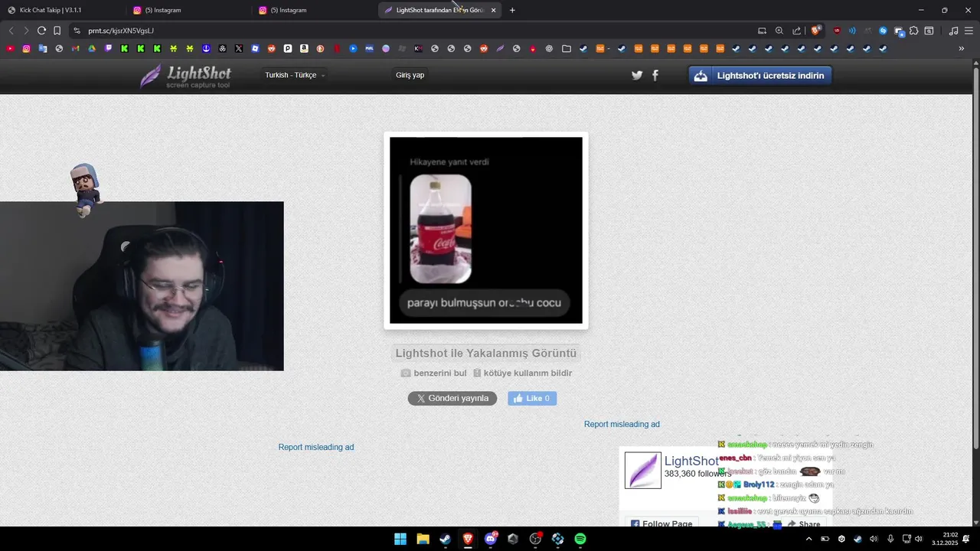
Task: Click the Brave Shields lion icon
Action: point(815,31)
